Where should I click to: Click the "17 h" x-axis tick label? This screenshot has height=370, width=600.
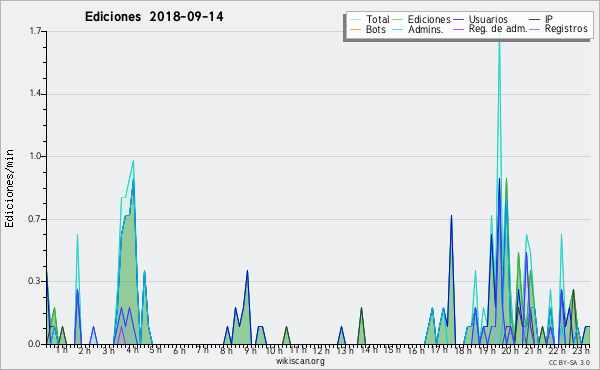(x=439, y=350)
